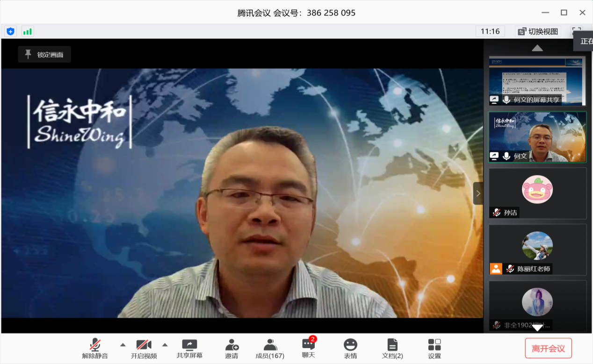
Task: Open the Documents (文档) icon
Action: 392,349
